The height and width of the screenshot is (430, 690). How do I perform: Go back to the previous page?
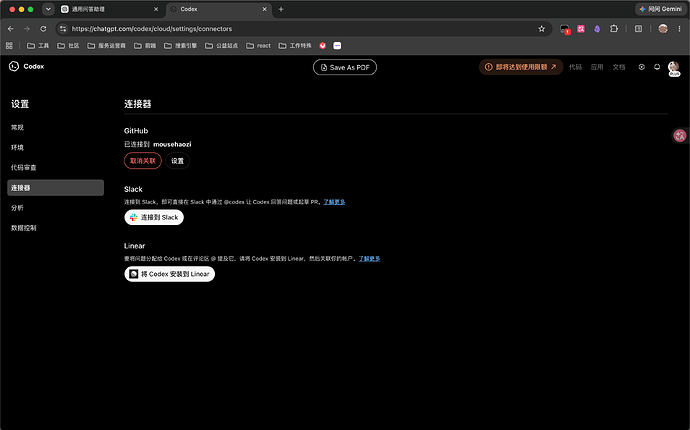11,29
